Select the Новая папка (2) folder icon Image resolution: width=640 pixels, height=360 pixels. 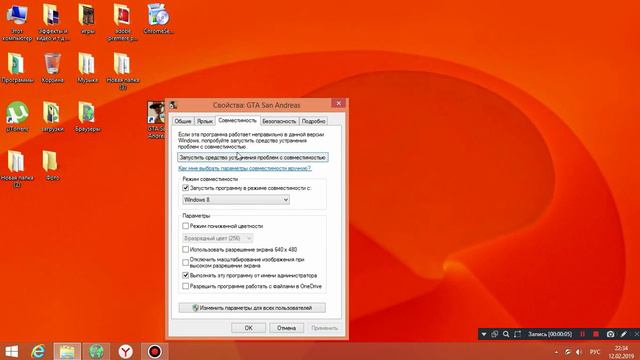pyautogui.click(x=17, y=169)
